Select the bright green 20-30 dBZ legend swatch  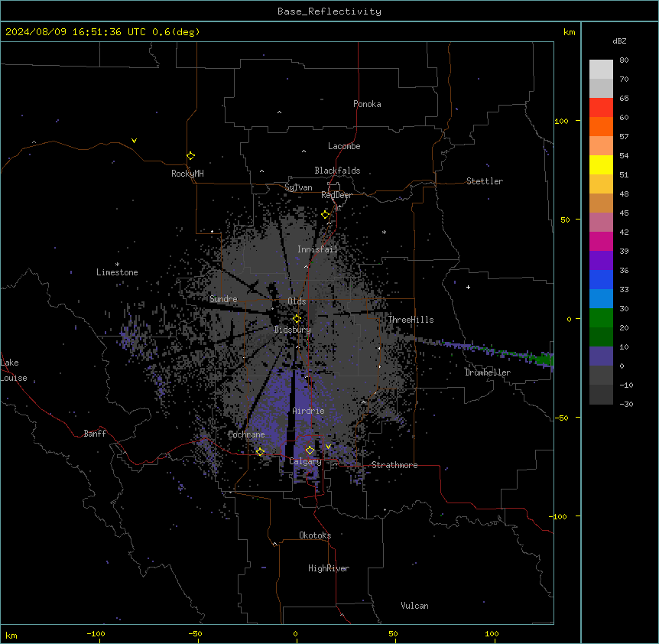tap(601, 318)
